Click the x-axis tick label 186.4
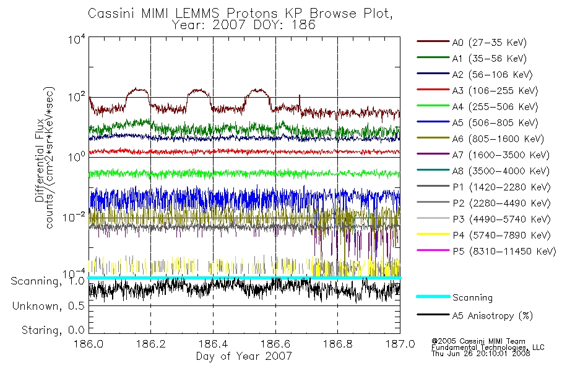 (x=213, y=344)
